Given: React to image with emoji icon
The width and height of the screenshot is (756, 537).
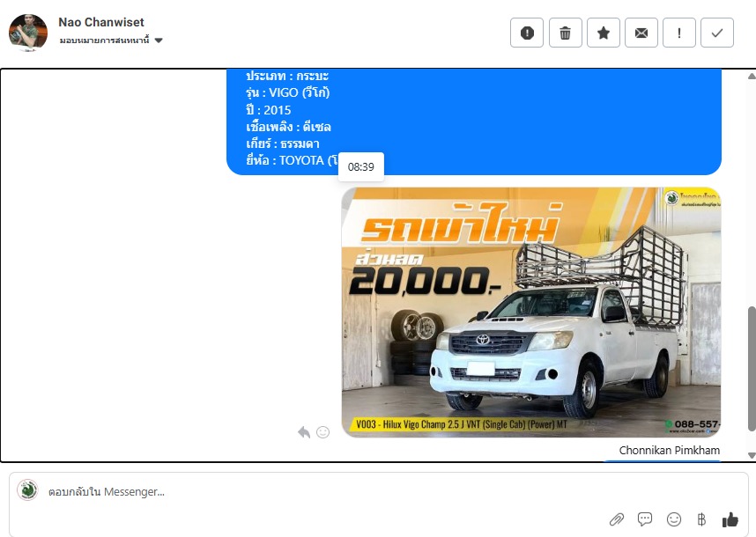Looking at the screenshot, I should coord(322,432).
